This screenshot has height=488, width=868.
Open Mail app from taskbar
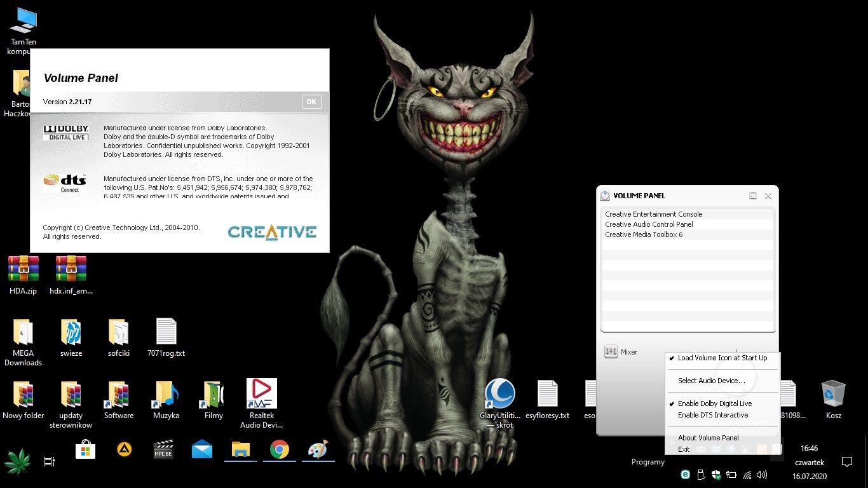point(202,450)
